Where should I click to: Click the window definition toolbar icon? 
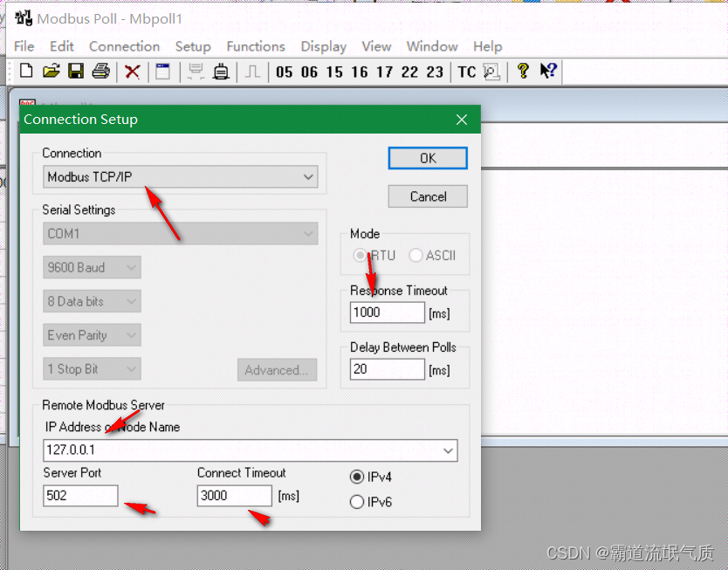(162, 72)
